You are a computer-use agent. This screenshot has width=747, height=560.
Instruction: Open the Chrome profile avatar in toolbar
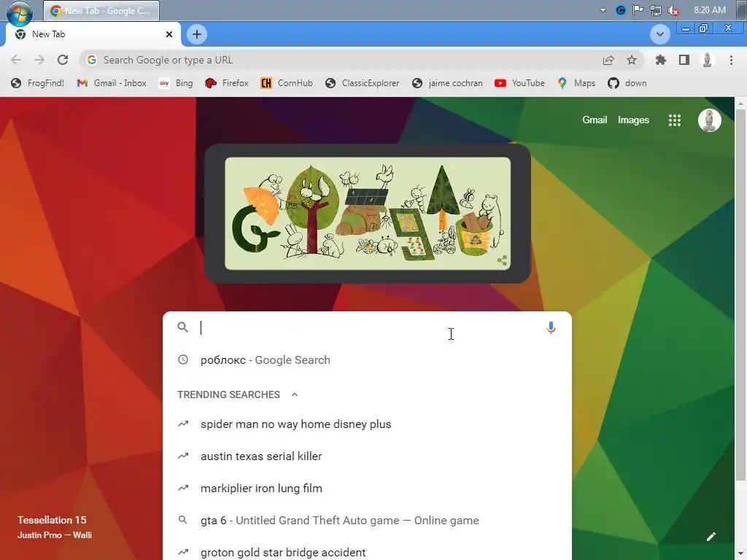708,60
